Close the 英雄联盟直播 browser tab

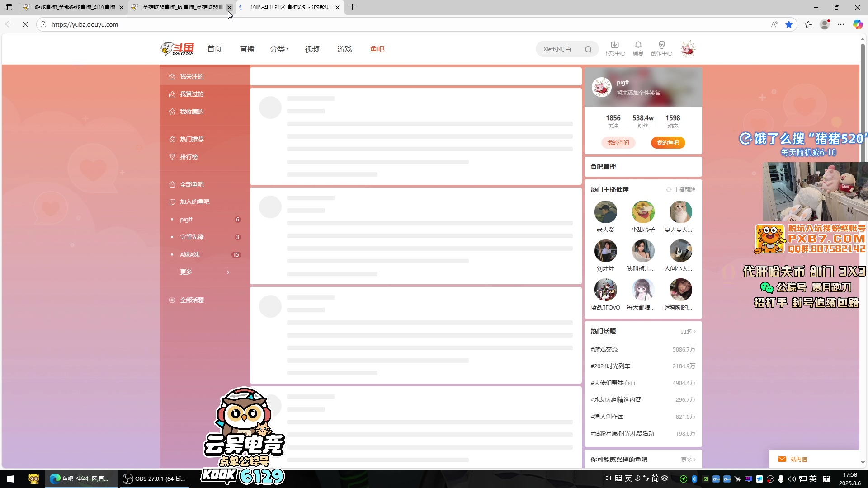(x=229, y=7)
